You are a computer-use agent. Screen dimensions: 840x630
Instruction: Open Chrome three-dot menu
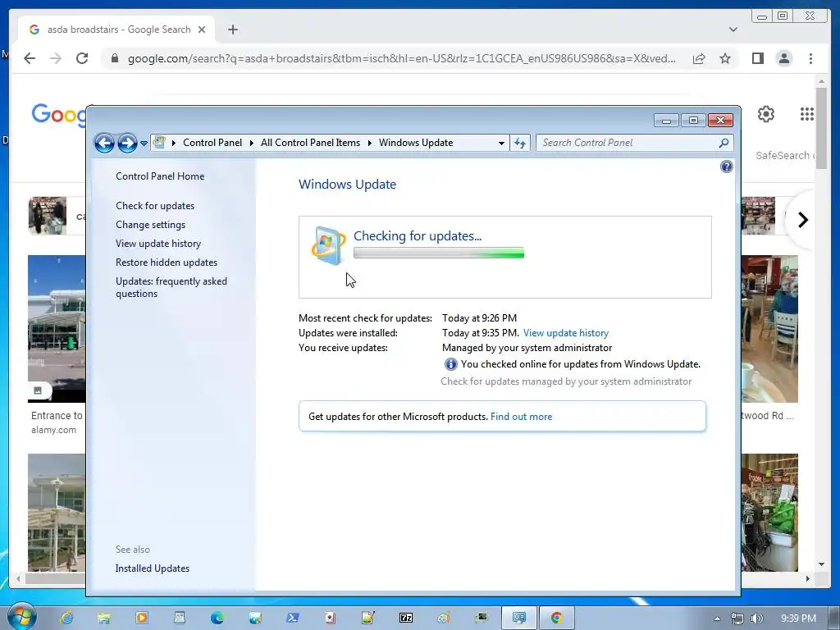click(810, 58)
